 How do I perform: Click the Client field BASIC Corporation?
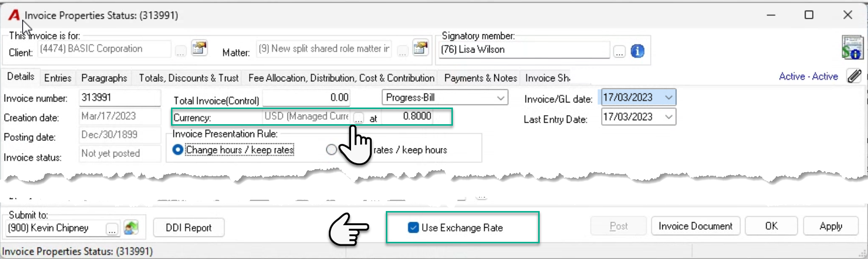pyautogui.click(x=105, y=48)
